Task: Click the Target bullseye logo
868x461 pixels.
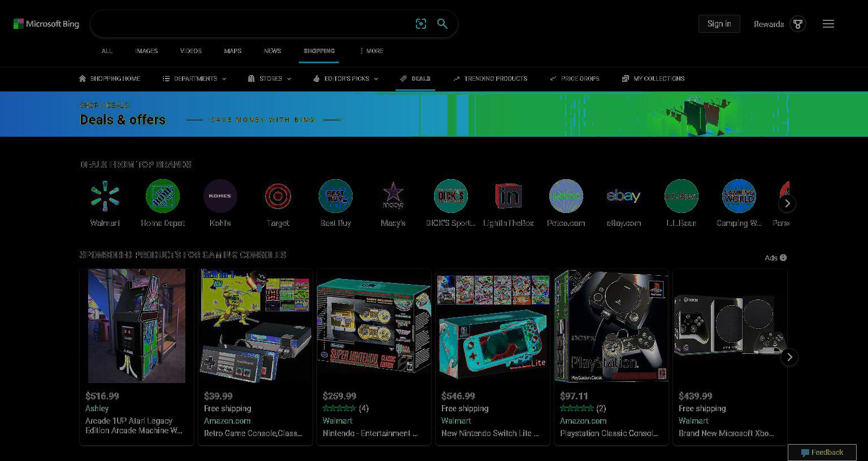Action: point(278,196)
